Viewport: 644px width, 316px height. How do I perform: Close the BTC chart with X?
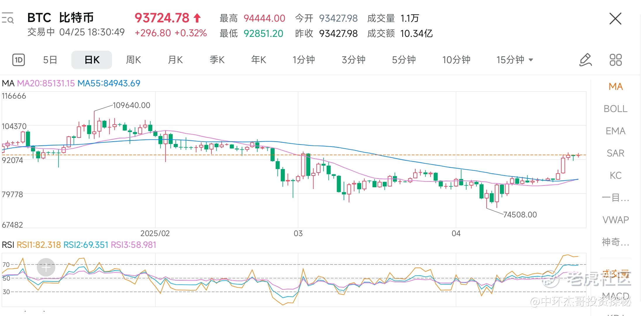(615, 19)
